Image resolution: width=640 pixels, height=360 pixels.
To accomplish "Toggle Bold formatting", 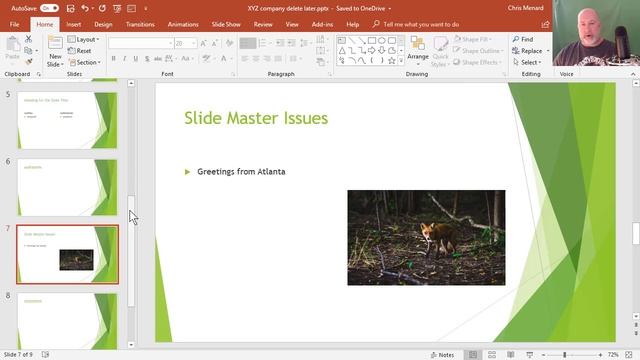I will 113,59.
